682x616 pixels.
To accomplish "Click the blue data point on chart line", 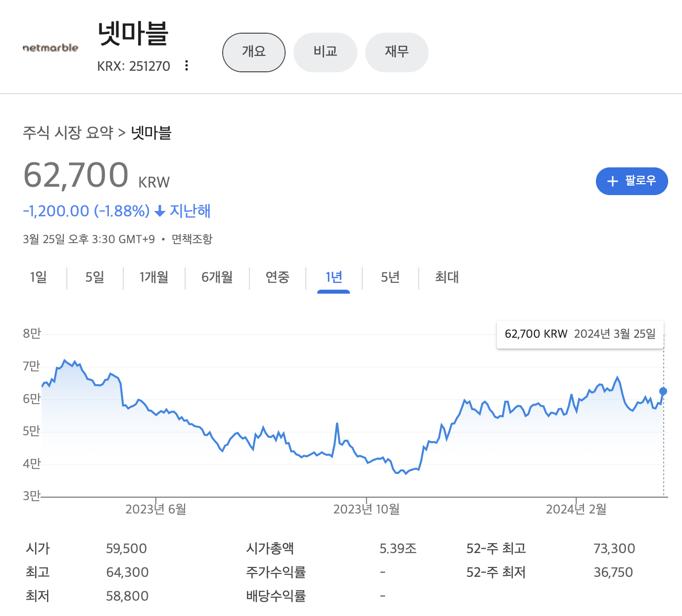I will (x=663, y=391).
